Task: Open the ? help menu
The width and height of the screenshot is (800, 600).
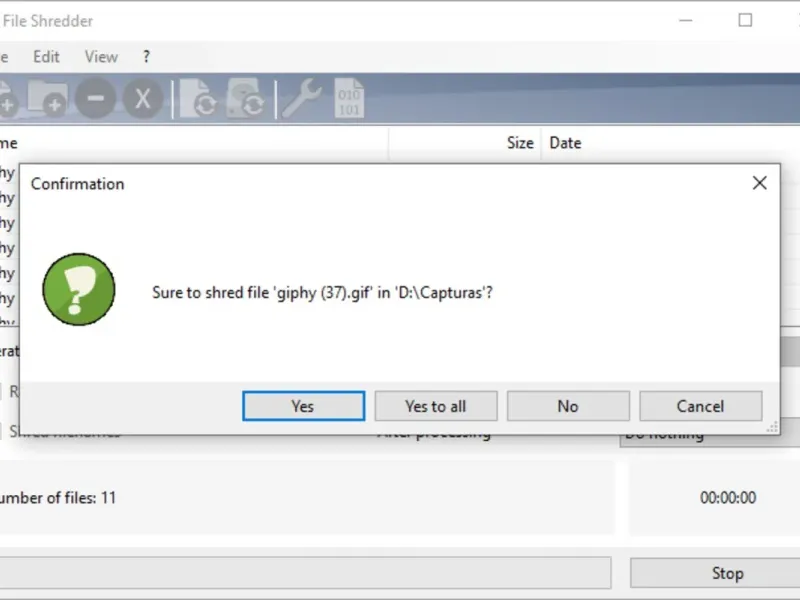Action: coord(146,57)
